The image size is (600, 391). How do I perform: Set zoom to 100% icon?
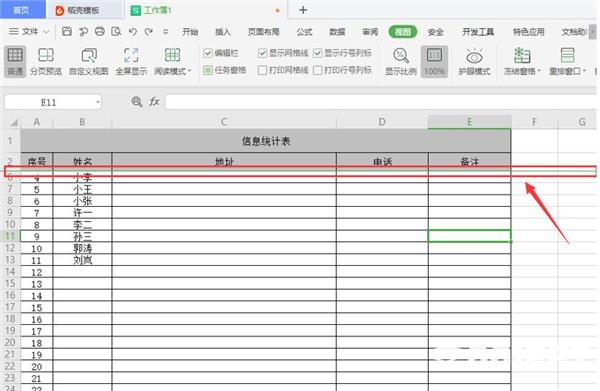434,61
